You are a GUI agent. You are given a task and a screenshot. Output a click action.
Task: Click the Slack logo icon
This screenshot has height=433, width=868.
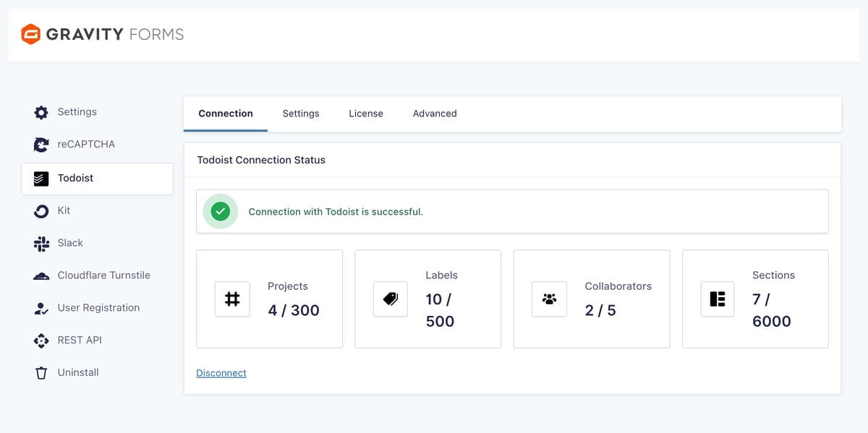(x=41, y=244)
